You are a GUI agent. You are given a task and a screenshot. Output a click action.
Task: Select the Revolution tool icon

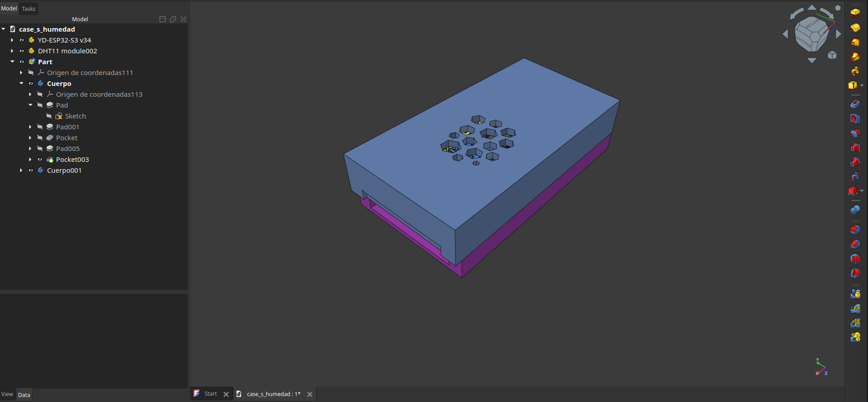[x=855, y=28]
